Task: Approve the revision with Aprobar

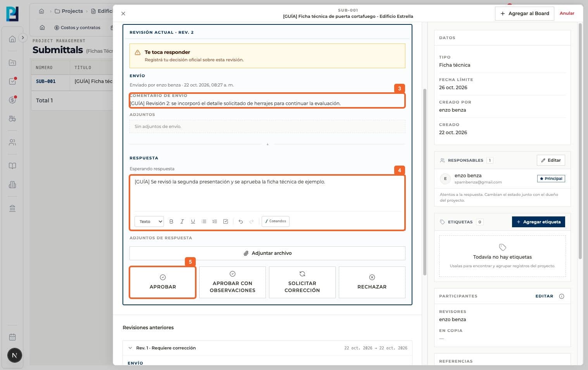Action: (x=163, y=282)
